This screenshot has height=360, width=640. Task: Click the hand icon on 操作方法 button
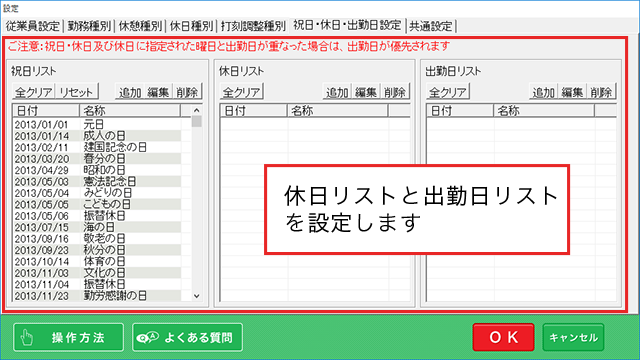coord(27,338)
